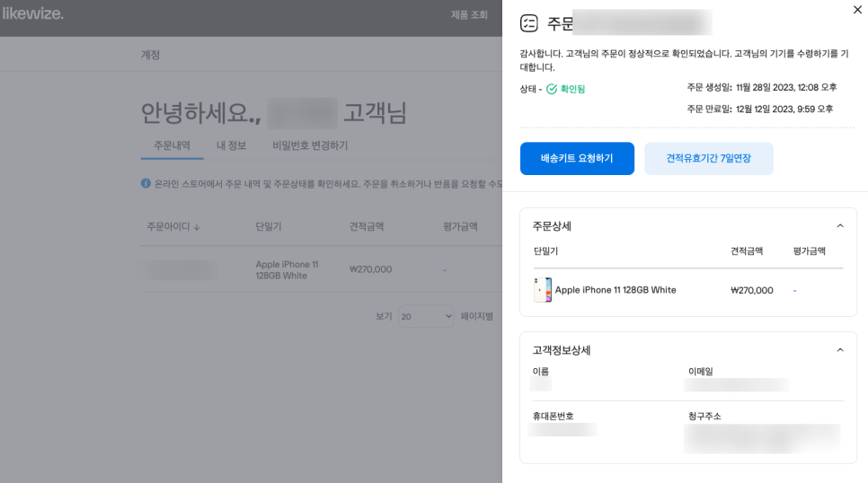Screen dimensions: 868x483
Task: Click 견적금액 column header in orders table
Action: (x=367, y=227)
